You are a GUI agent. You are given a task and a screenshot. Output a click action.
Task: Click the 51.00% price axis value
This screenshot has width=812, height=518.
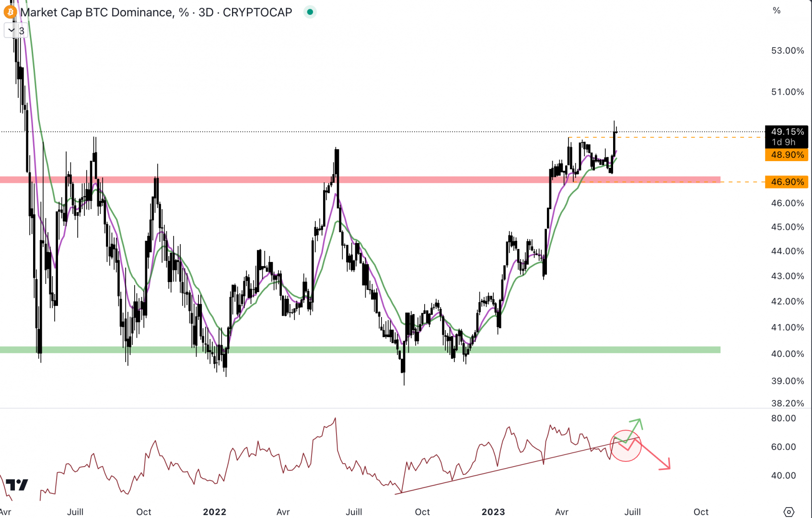coord(787,92)
